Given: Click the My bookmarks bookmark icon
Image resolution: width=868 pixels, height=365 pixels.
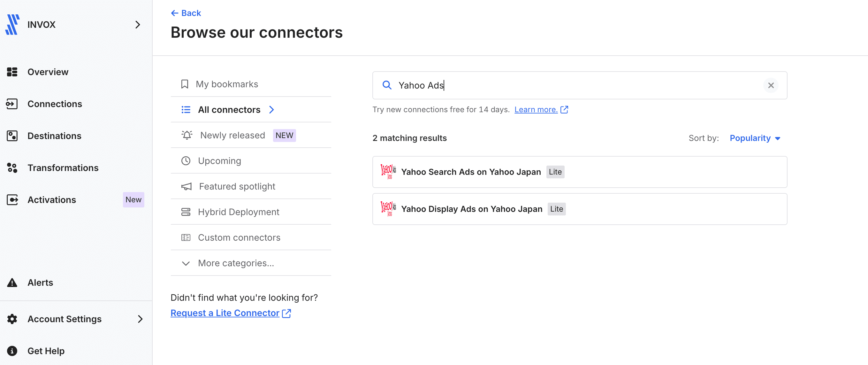Looking at the screenshot, I should [x=184, y=84].
